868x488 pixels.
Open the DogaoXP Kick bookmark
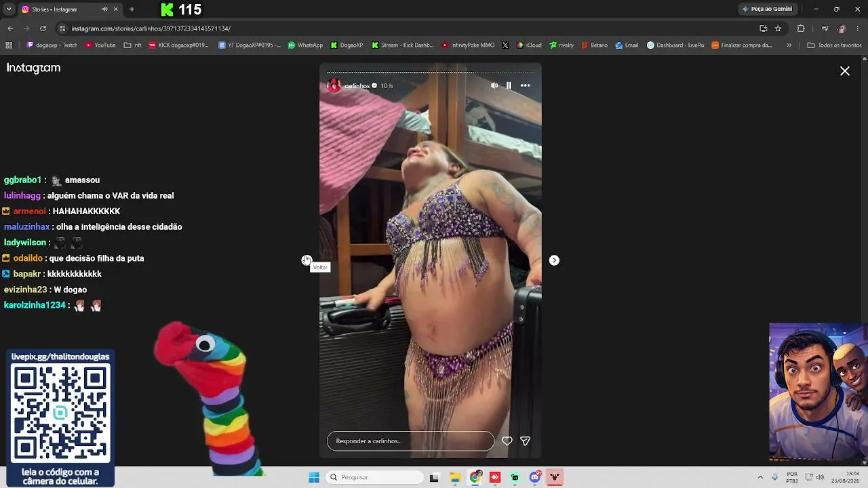347,45
